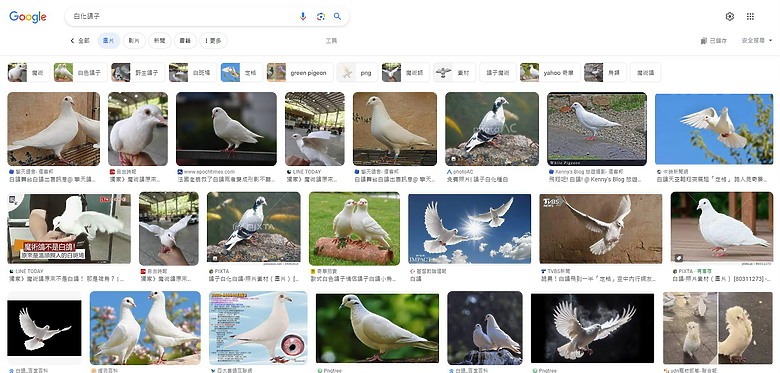The image size is (780, 373).
Task: Open the fluffy yellow chick collage image
Action: coord(718,328)
